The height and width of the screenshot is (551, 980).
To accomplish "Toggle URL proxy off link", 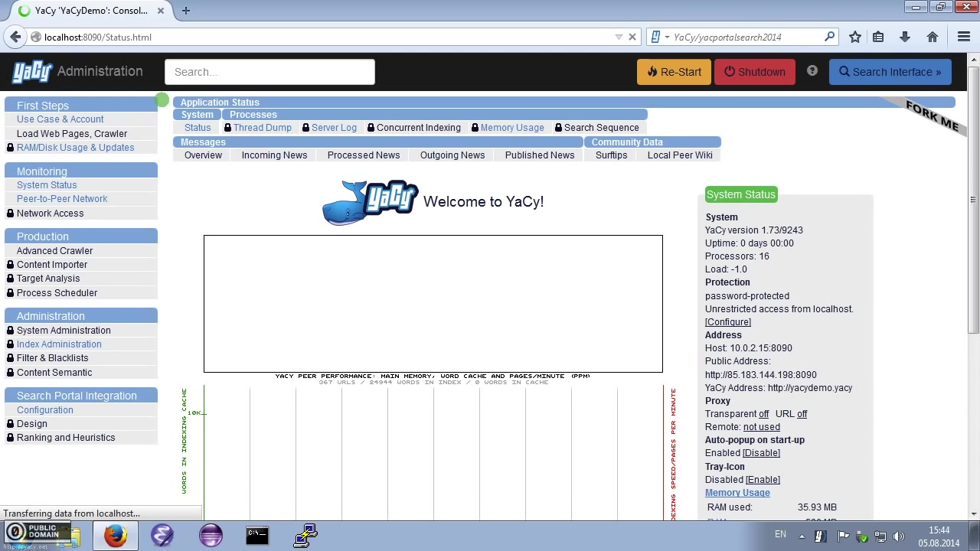I will [802, 414].
